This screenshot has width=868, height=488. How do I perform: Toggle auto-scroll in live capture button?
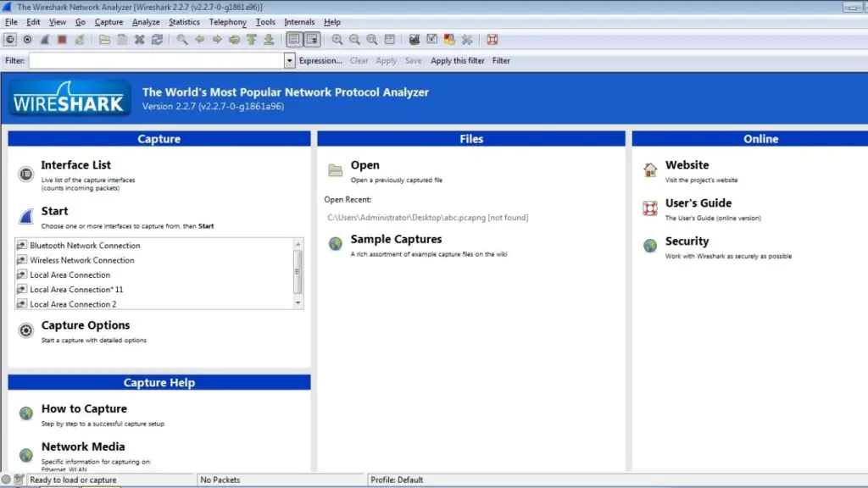tap(312, 39)
